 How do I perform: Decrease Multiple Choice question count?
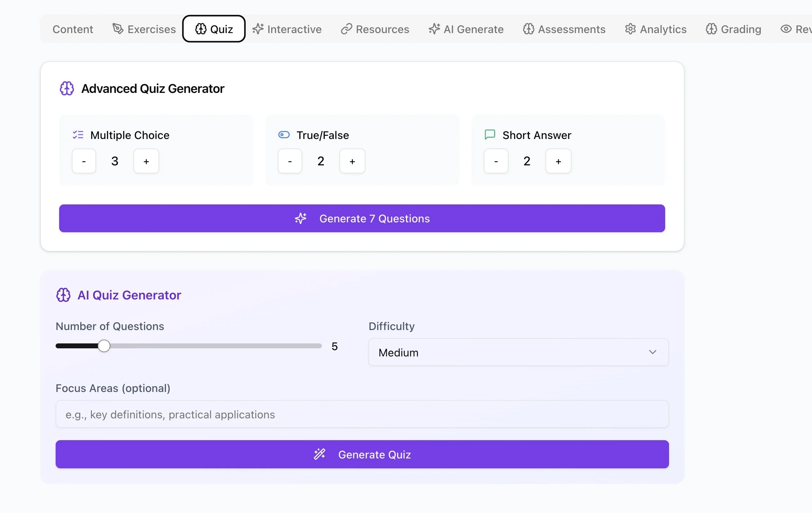point(84,161)
